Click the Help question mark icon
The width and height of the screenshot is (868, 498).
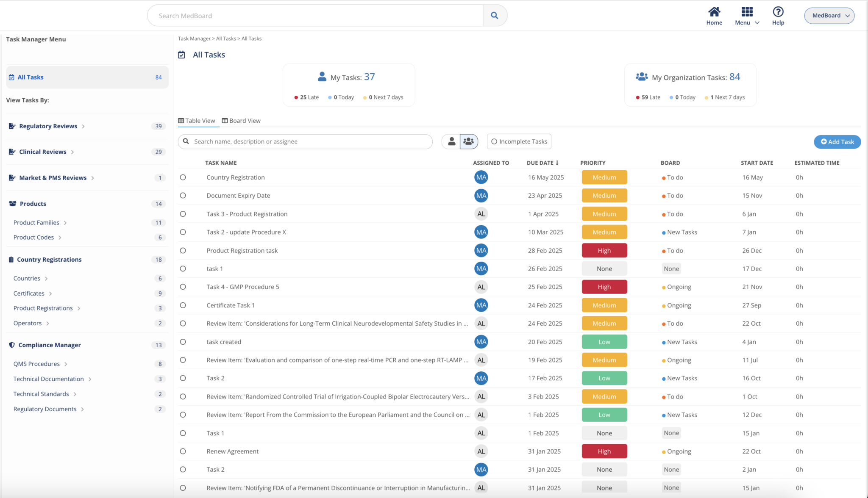pyautogui.click(x=778, y=11)
